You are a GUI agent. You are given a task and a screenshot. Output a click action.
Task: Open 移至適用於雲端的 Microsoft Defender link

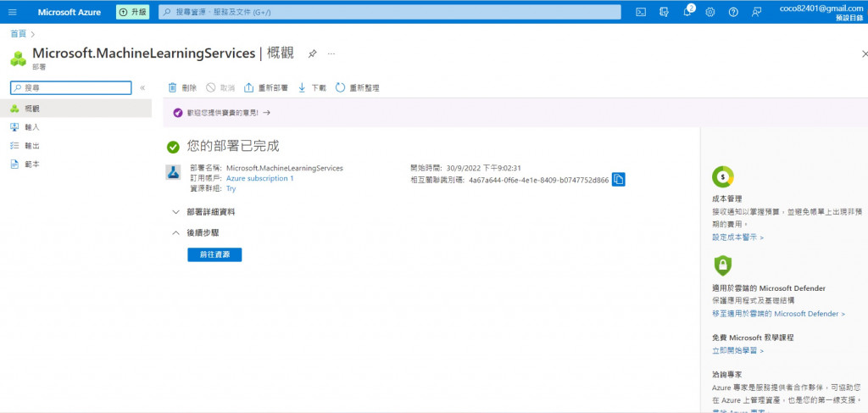(x=778, y=313)
